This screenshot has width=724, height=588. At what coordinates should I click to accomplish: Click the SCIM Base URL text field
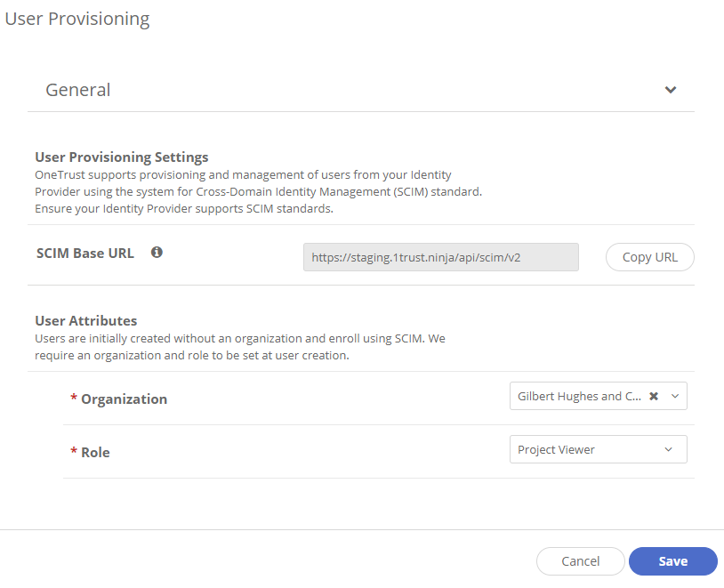pyautogui.click(x=440, y=256)
